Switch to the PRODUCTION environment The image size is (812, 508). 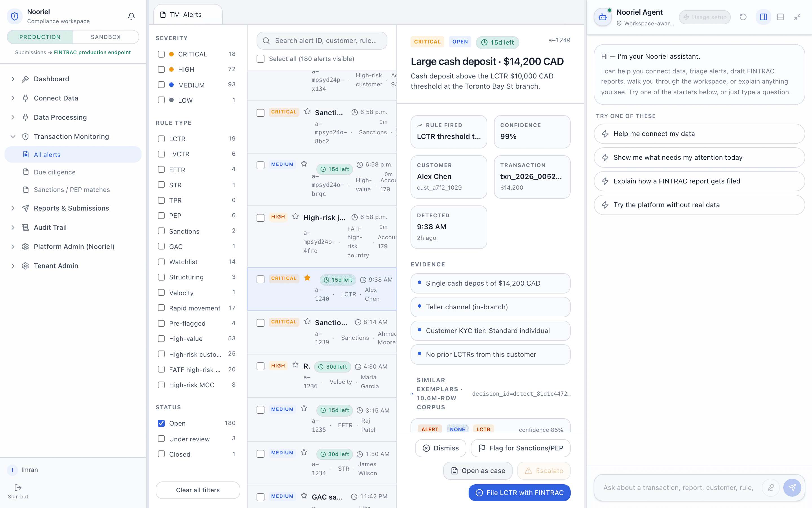(x=40, y=37)
